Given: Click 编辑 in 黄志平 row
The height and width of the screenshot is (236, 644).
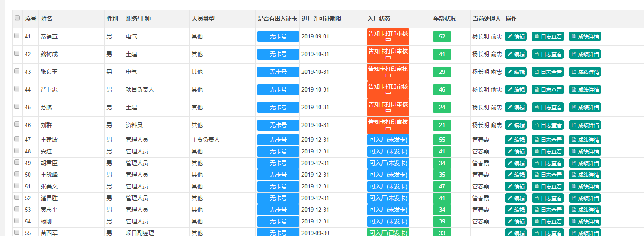Looking at the screenshot, I should point(516,210).
